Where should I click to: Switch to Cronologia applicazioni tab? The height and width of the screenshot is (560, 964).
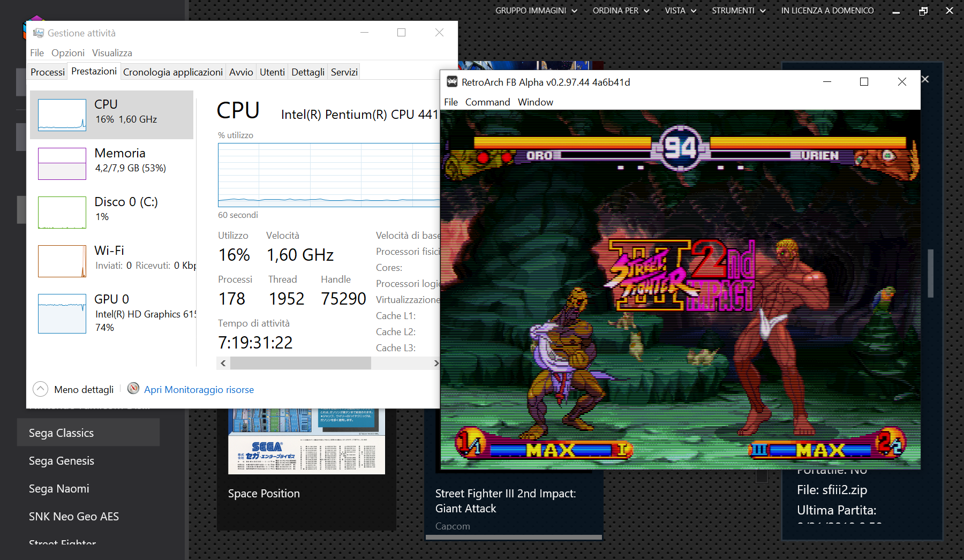tap(173, 72)
